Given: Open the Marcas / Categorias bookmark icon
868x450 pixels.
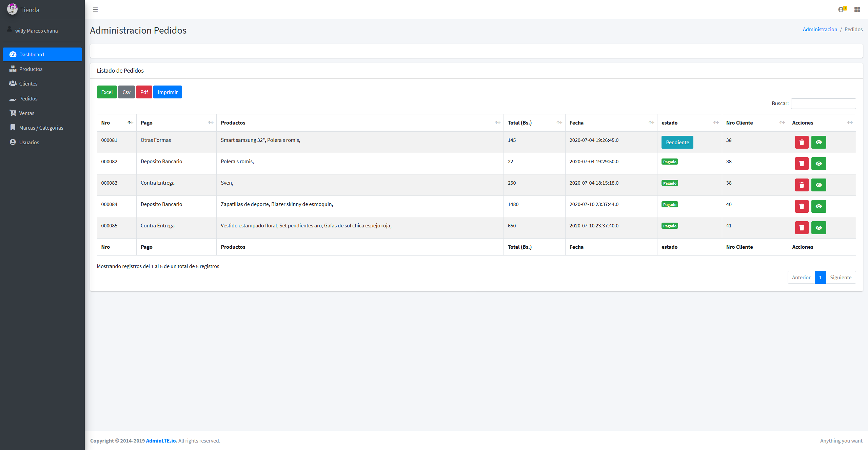Looking at the screenshot, I should click(13, 127).
